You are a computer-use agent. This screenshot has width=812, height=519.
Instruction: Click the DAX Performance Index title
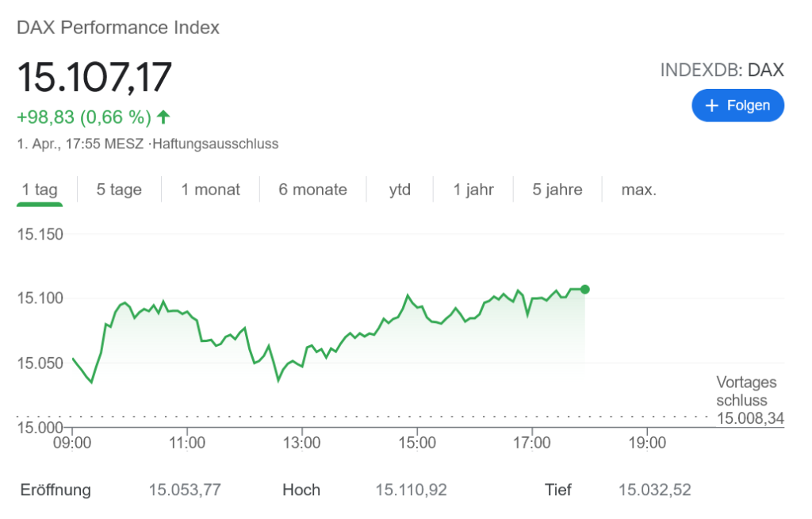click(118, 28)
